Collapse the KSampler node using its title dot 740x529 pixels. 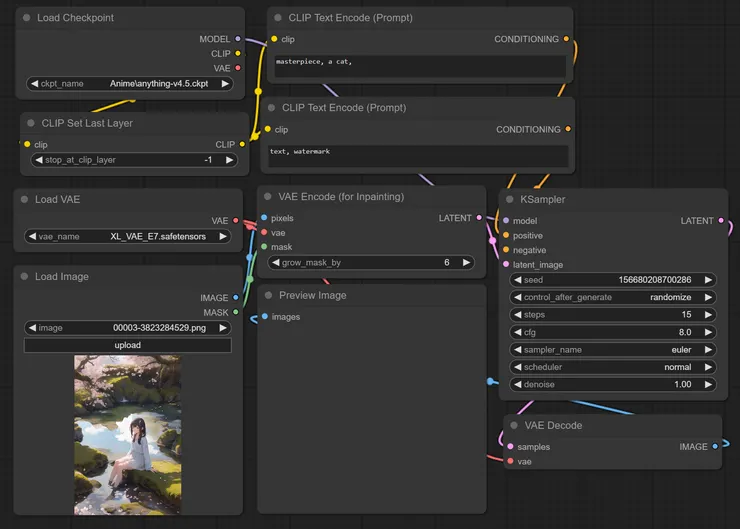tap(508, 199)
